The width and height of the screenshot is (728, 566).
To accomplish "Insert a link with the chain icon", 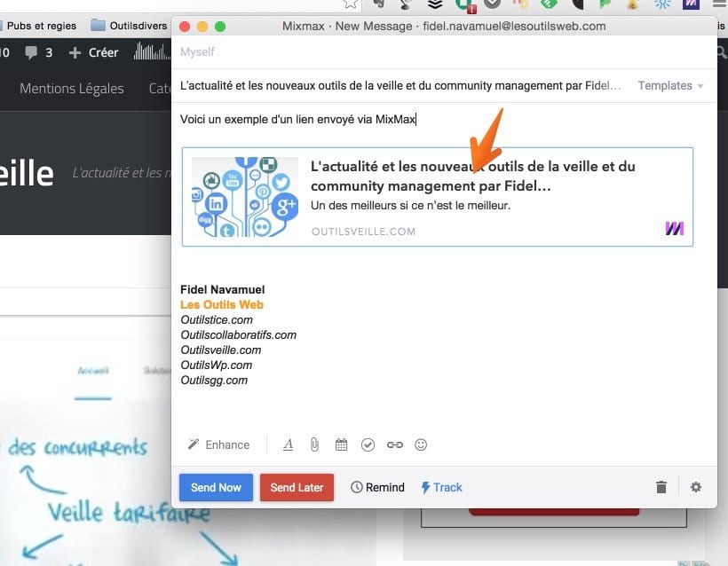I will coord(395,445).
